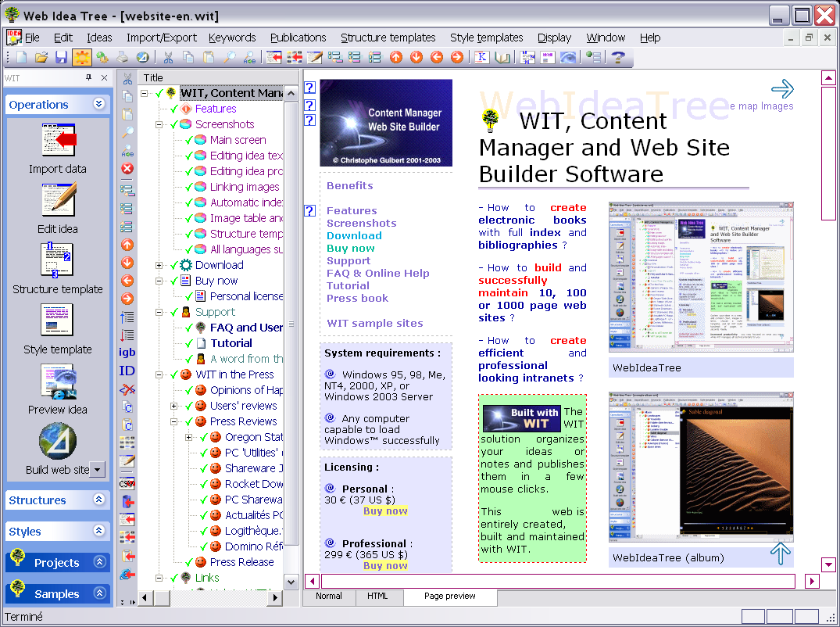Click the Download link in preview page

[354, 236]
